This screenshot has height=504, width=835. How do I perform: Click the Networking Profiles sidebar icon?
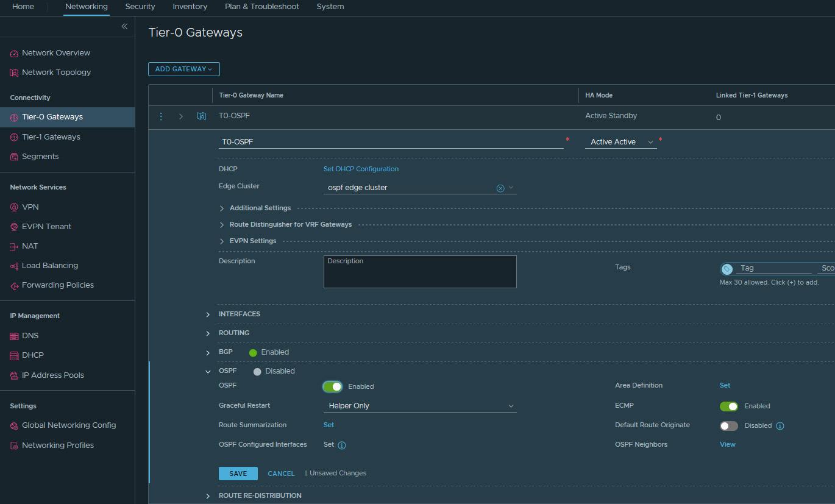click(14, 445)
